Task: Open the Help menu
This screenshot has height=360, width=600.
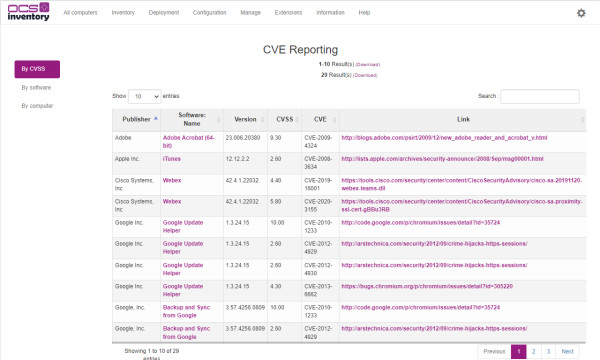Action: pyautogui.click(x=364, y=13)
